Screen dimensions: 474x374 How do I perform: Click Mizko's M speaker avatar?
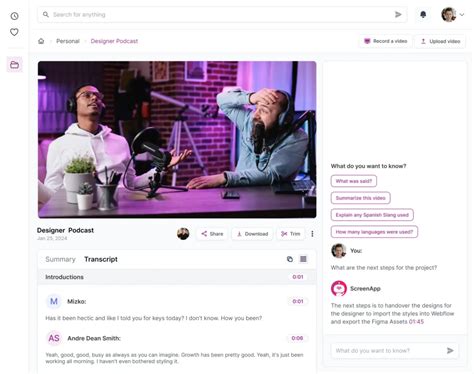pyautogui.click(x=54, y=301)
